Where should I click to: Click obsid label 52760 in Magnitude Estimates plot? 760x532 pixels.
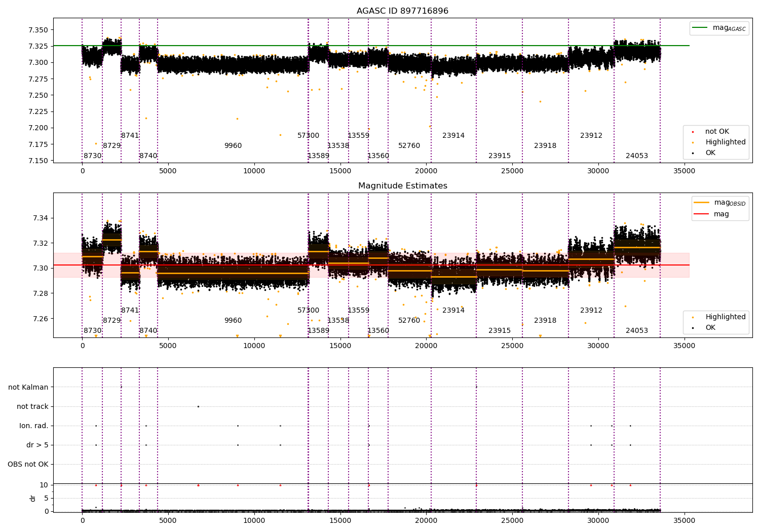409,321
